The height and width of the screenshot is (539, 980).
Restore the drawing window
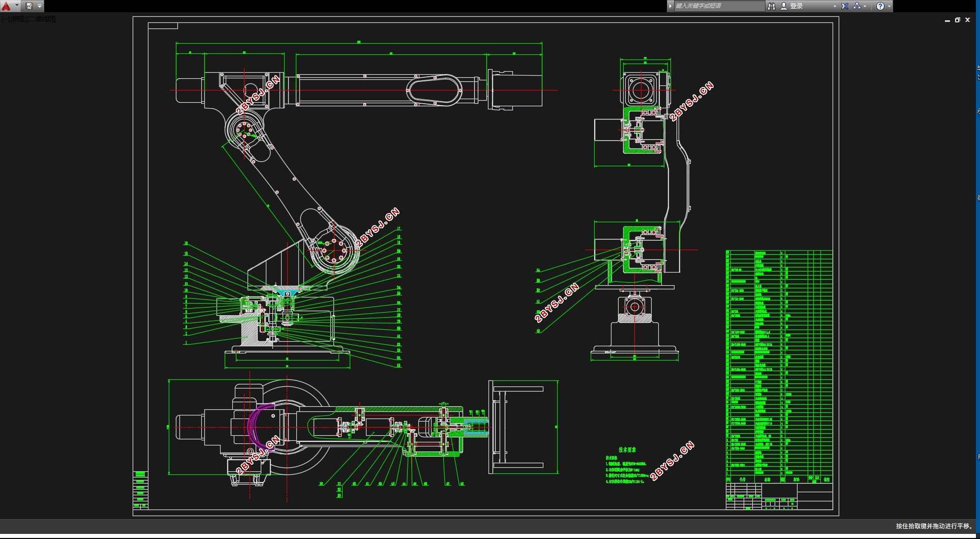(958, 20)
